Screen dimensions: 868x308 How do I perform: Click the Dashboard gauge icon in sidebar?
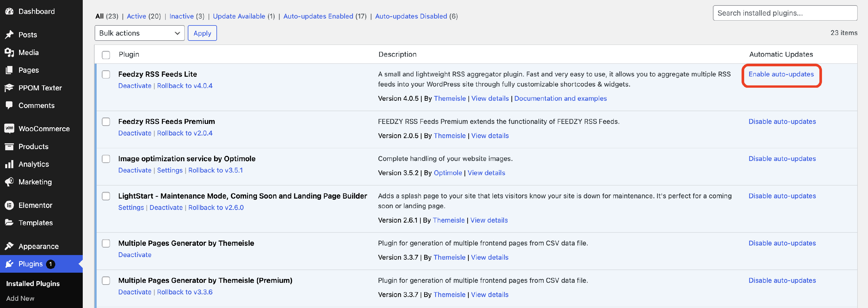(x=9, y=12)
